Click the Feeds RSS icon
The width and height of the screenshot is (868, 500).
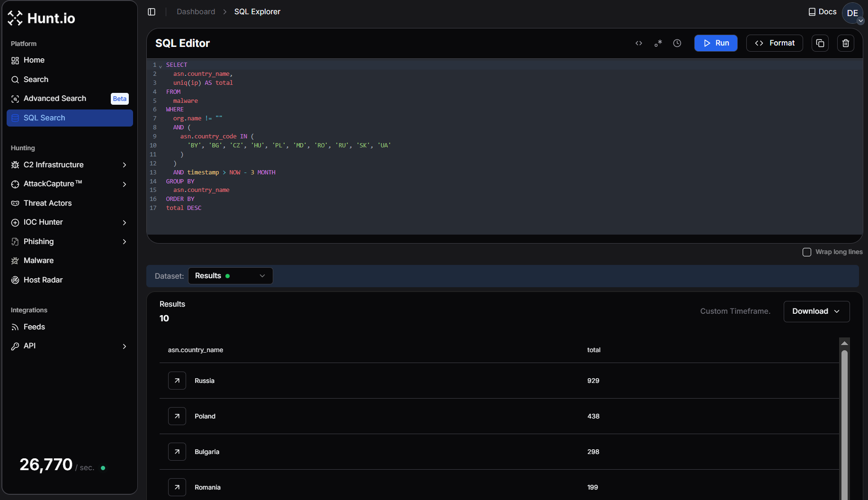click(15, 327)
